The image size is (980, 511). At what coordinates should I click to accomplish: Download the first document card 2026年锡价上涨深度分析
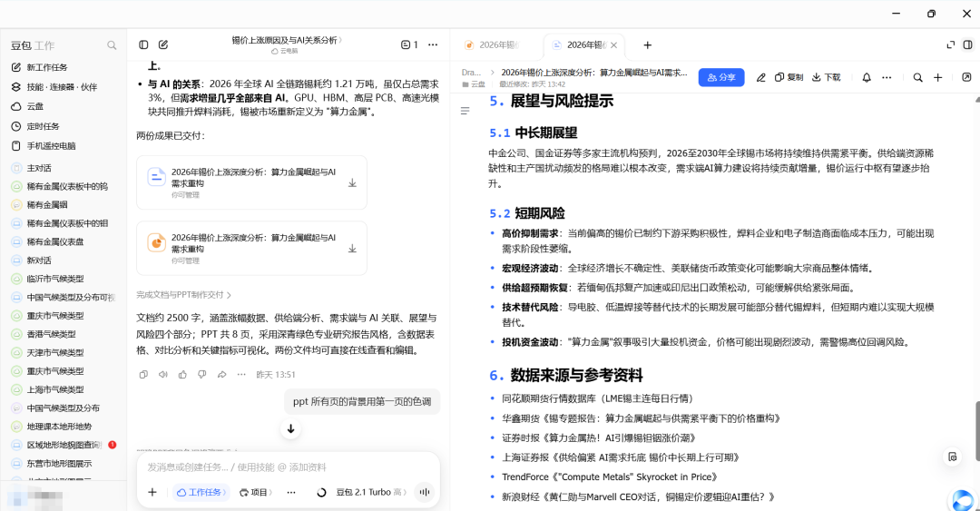352,183
